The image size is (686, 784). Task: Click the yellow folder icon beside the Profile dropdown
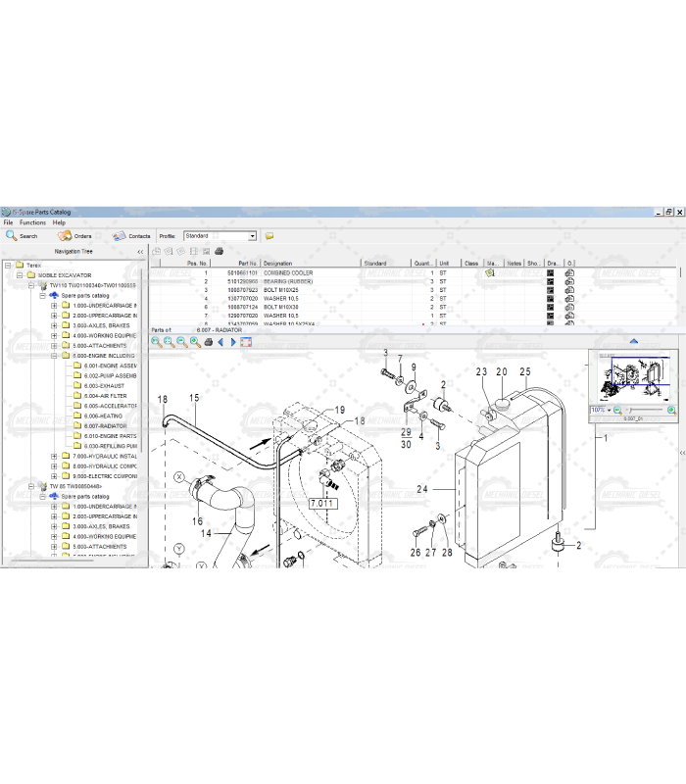[x=269, y=236]
